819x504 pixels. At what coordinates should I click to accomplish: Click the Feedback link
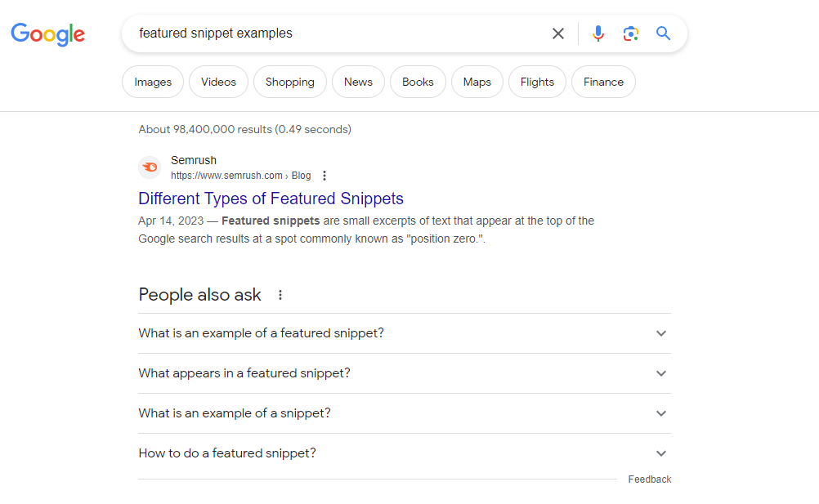(x=649, y=479)
